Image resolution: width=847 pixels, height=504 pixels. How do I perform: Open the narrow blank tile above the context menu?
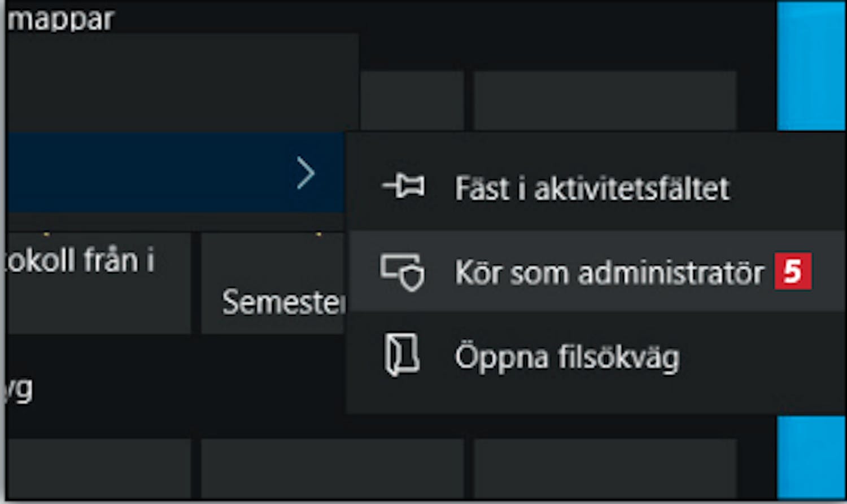pyautogui.click(x=412, y=100)
